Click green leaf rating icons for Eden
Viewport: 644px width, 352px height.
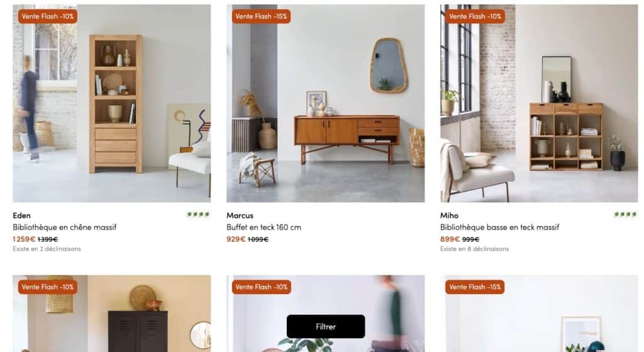(x=198, y=214)
